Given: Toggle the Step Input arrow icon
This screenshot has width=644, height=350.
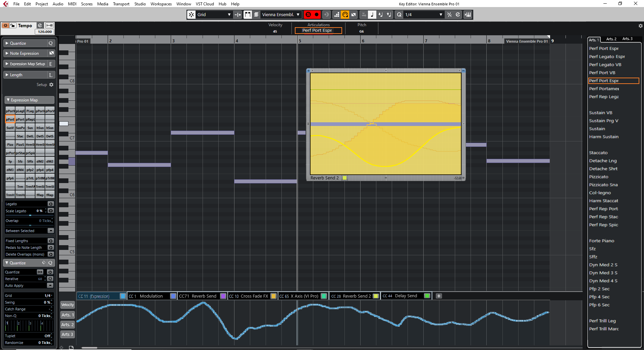Looking at the screenshot, I should coord(364,14).
